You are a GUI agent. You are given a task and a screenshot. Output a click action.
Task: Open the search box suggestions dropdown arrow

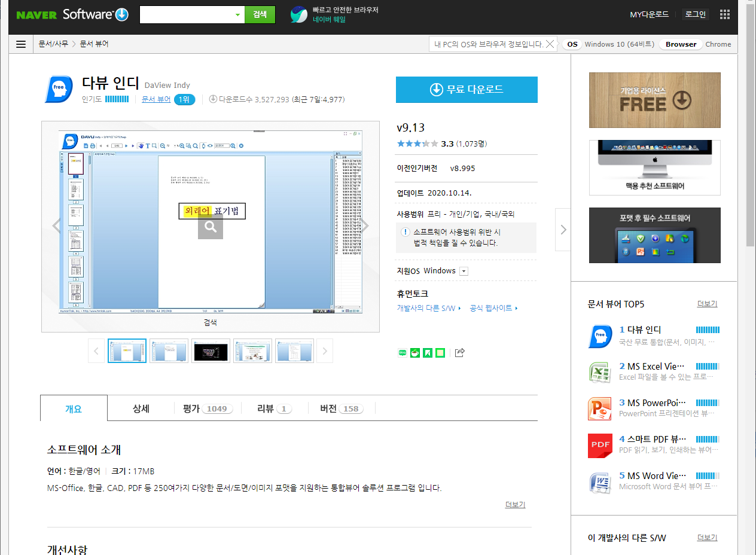click(237, 14)
